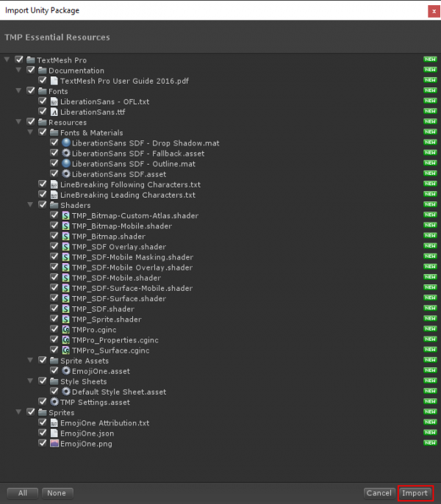The height and width of the screenshot is (504, 441).
Task: Collapse the Fonts & Materials folder
Action: pos(31,133)
